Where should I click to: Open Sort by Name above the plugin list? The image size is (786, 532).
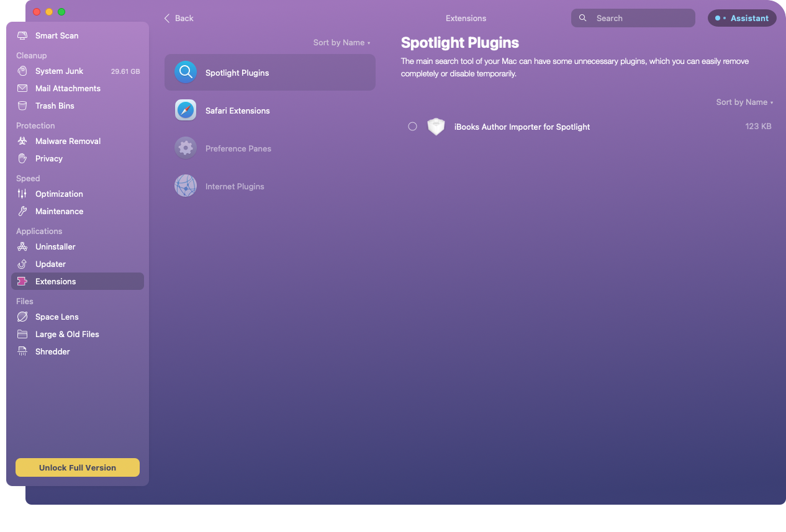[744, 102]
